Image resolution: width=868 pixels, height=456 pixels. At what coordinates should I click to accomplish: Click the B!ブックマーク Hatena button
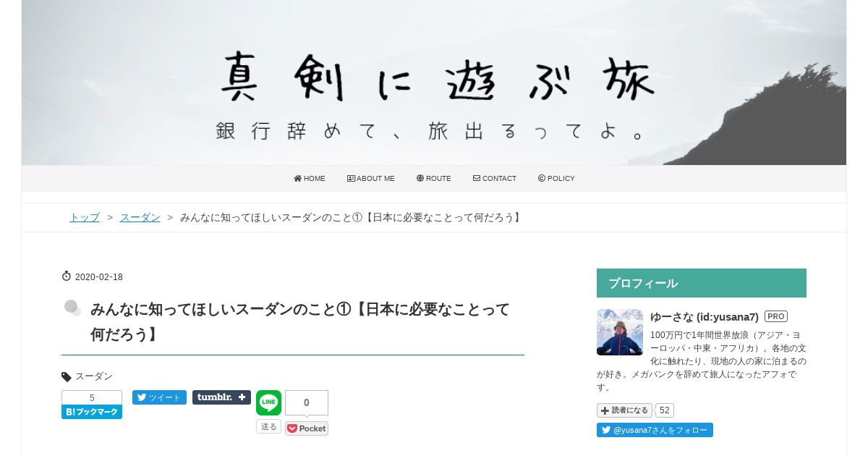(x=92, y=412)
